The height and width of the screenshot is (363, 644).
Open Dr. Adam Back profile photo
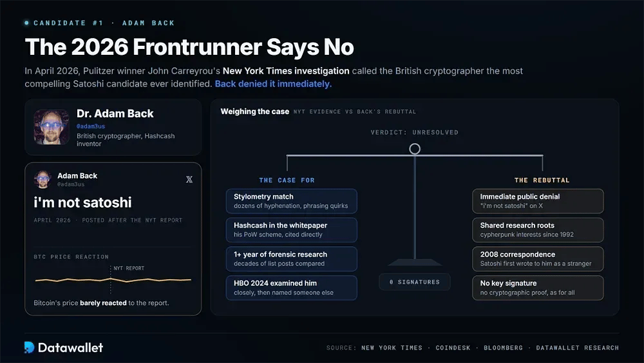[52, 127]
